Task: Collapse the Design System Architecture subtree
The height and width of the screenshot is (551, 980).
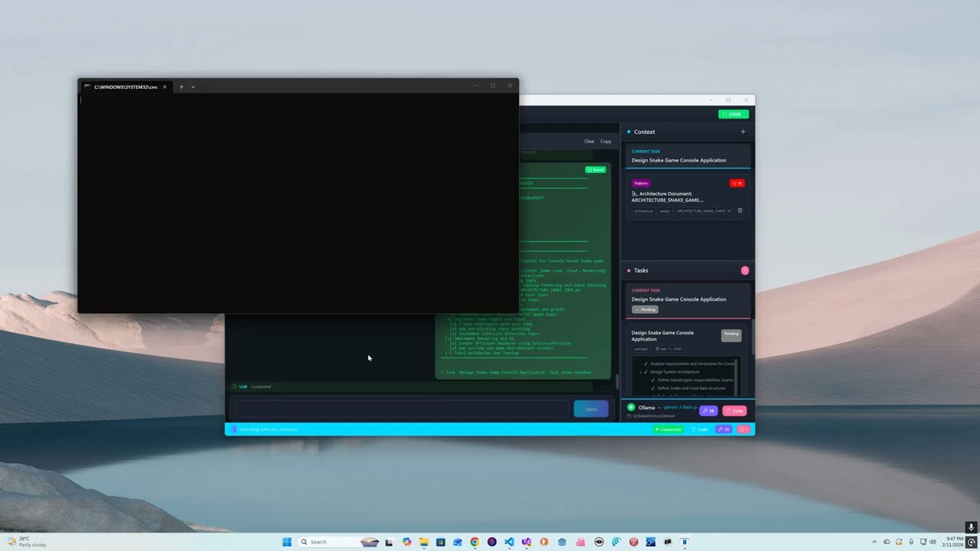Action: click(x=640, y=372)
